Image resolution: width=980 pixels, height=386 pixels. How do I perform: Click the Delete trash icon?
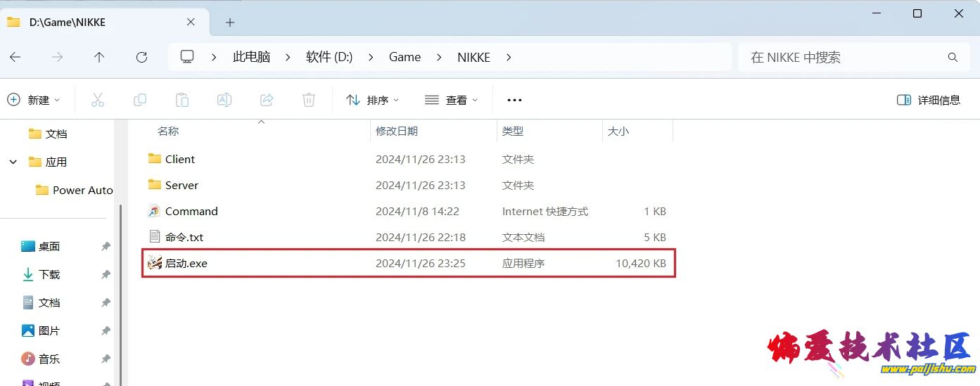click(x=309, y=100)
